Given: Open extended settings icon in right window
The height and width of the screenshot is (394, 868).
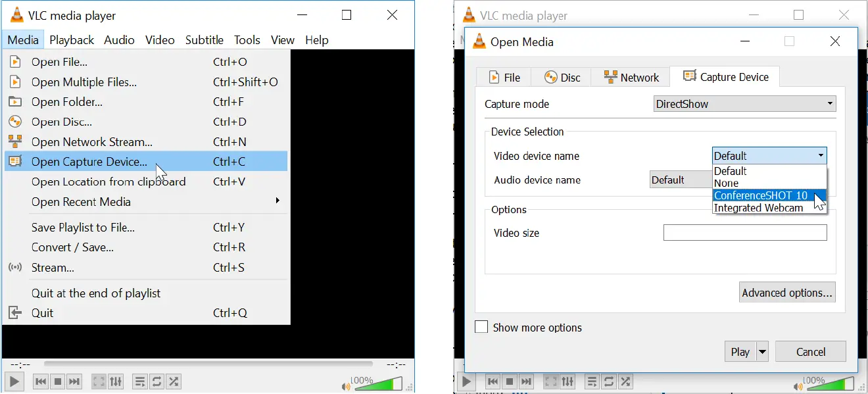Looking at the screenshot, I should 568,382.
